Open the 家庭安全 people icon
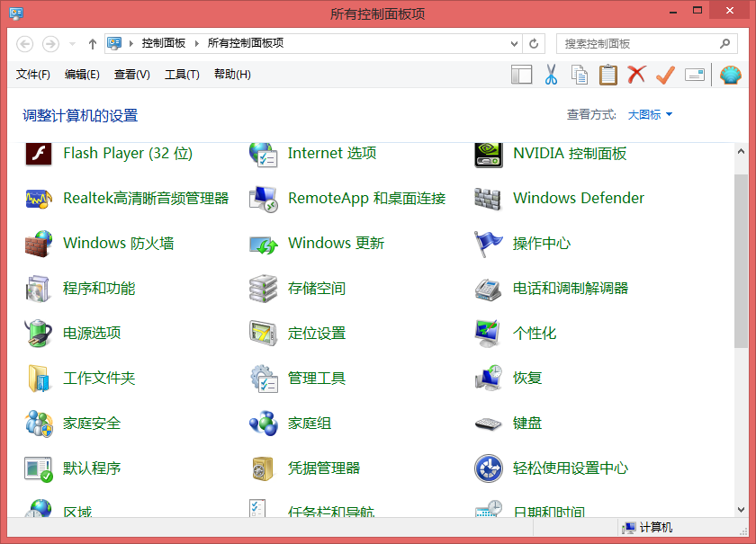Viewport: 756px width, 544px height. click(x=39, y=424)
